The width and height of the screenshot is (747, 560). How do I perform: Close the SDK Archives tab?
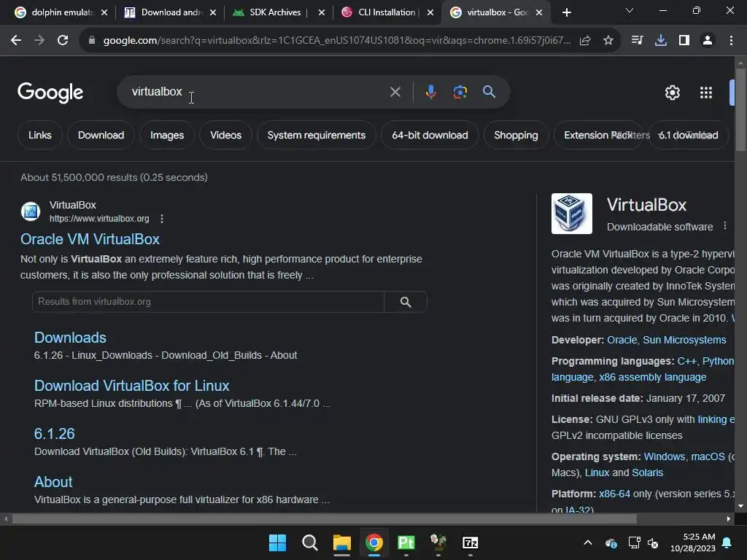[322, 12]
